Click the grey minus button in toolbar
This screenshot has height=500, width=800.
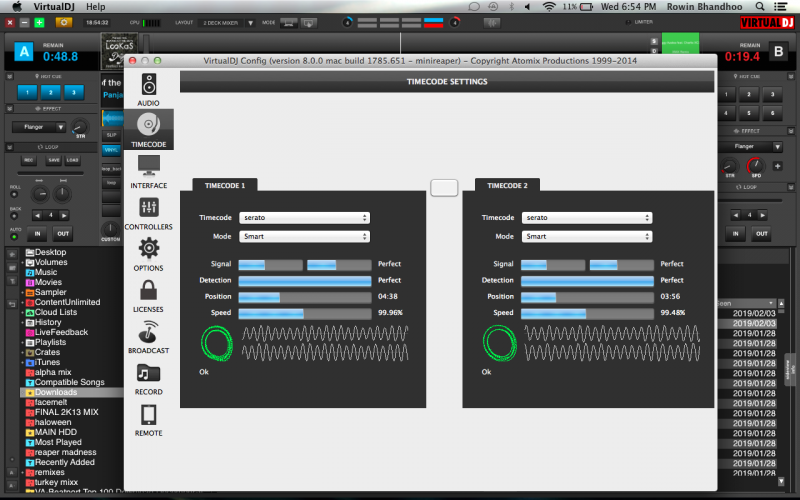coord(24,22)
